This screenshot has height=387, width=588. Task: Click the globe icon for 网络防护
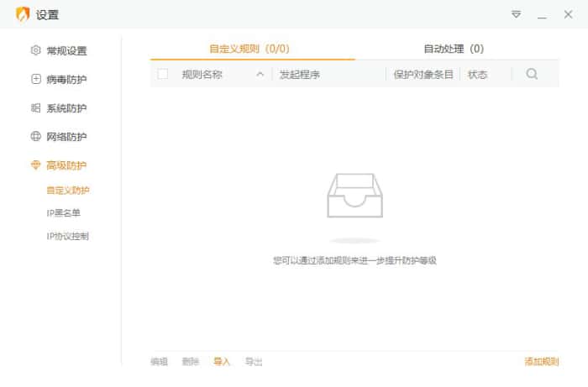[x=35, y=136]
